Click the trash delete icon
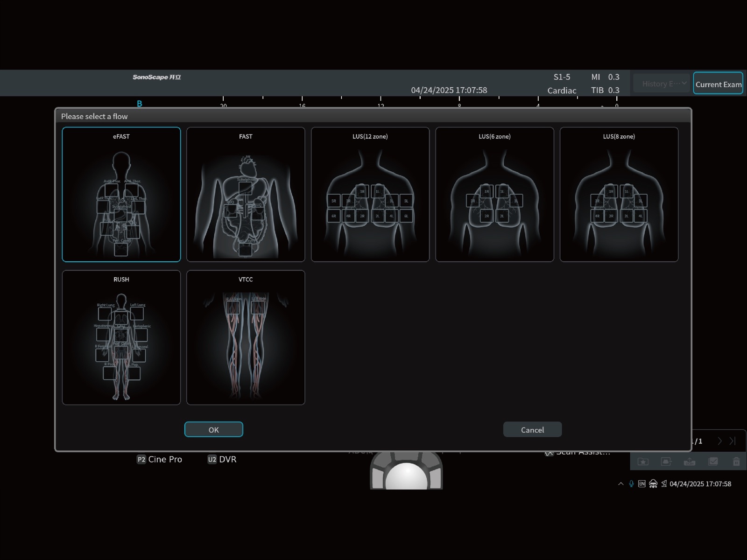 pyautogui.click(x=736, y=462)
